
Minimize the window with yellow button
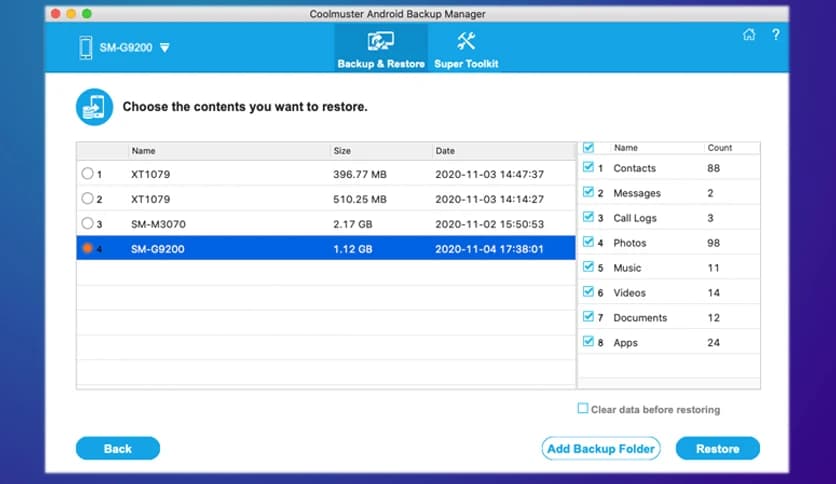[71, 14]
